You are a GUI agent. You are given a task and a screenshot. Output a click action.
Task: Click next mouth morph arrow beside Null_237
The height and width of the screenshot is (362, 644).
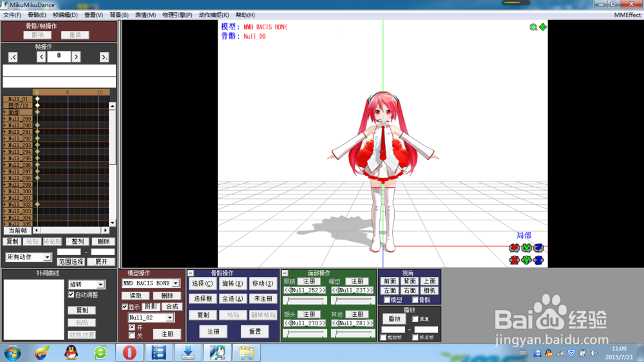pos(370,290)
